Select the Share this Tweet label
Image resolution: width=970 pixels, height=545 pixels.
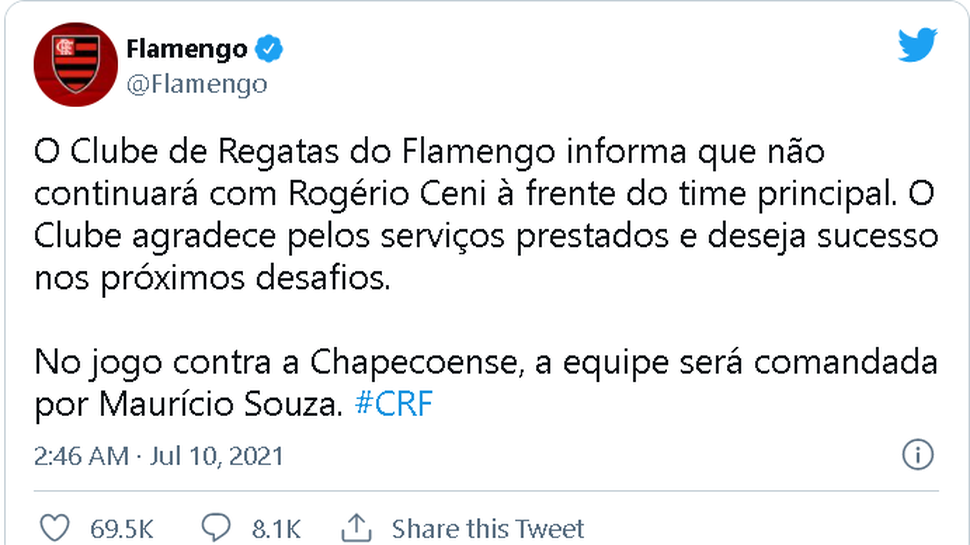[x=487, y=530]
